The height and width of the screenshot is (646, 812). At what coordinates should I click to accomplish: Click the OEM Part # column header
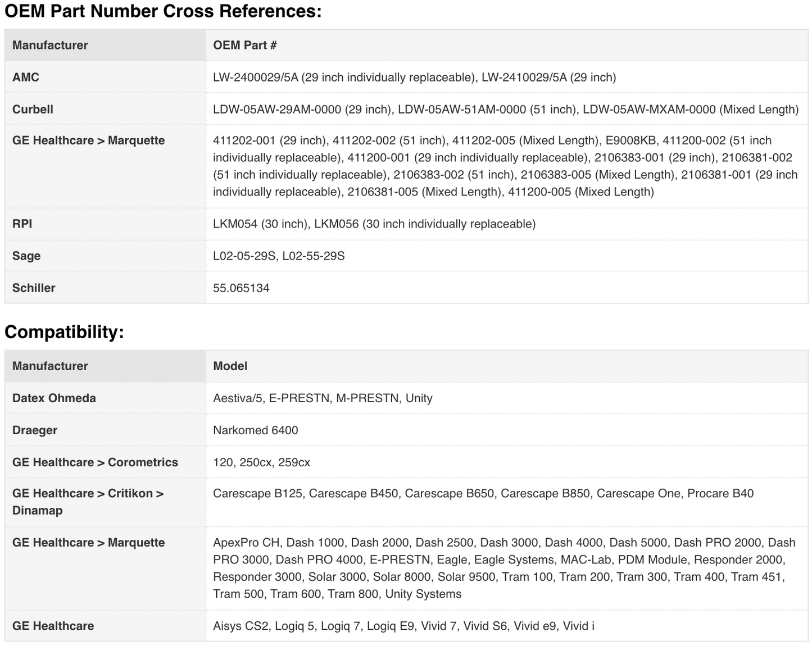507,45
